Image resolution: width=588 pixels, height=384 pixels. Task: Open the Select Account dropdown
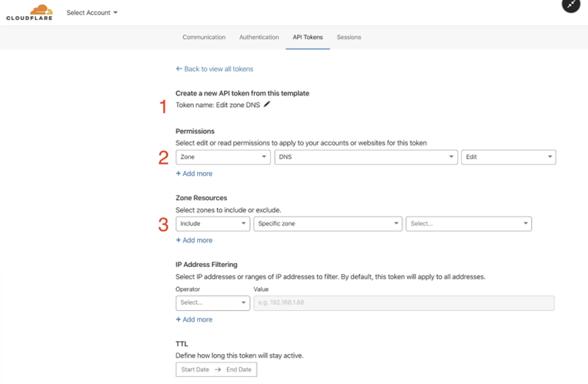92,13
